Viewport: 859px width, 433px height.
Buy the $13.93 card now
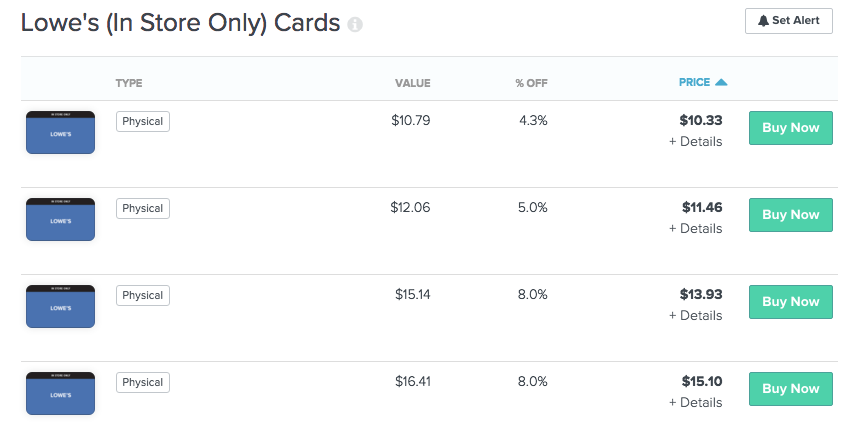coord(791,302)
